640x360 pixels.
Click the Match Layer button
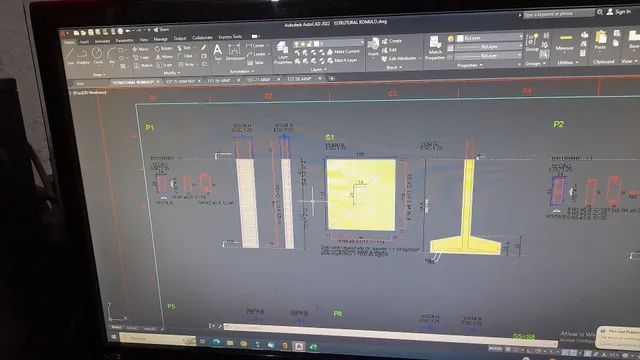tap(342, 60)
